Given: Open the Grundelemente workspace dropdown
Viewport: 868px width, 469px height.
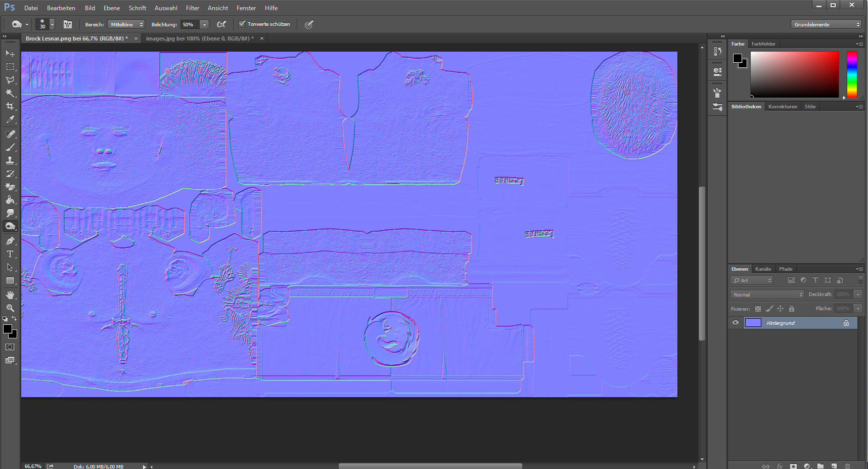Looking at the screenshot, I should (826, 24).
